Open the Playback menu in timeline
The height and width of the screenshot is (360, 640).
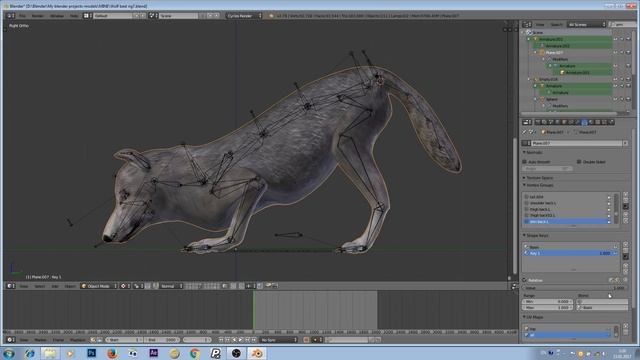[77, 340]
